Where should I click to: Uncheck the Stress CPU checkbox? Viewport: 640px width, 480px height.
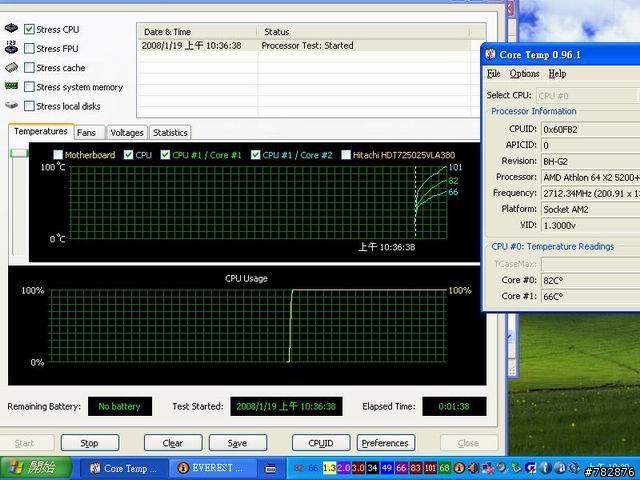coord(29,29)
